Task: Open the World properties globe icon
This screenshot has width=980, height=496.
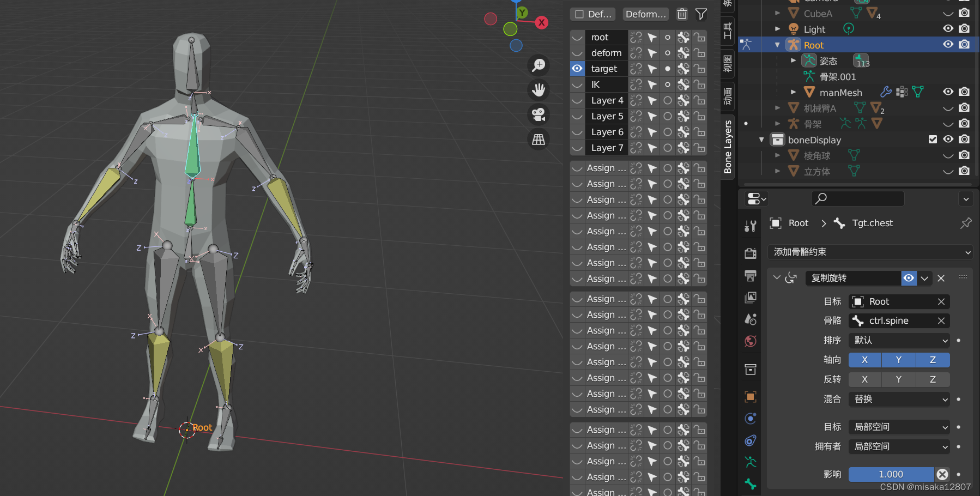Action: pos(751,341)
